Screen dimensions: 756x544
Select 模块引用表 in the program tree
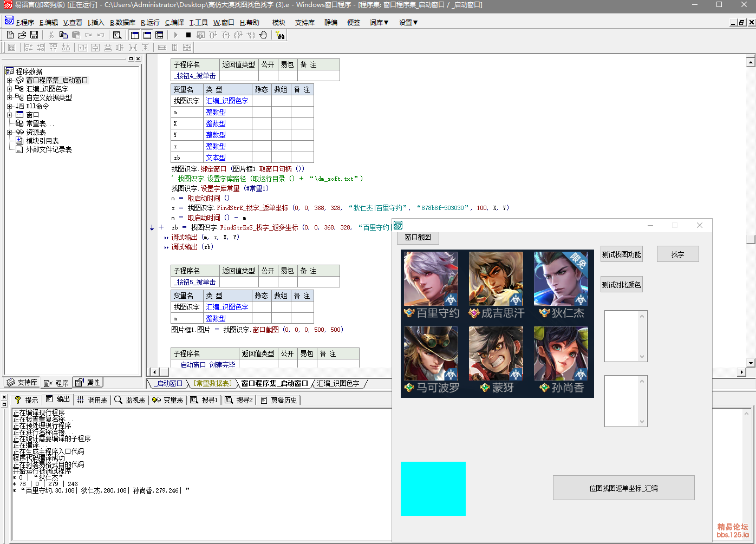click(42, 141)
